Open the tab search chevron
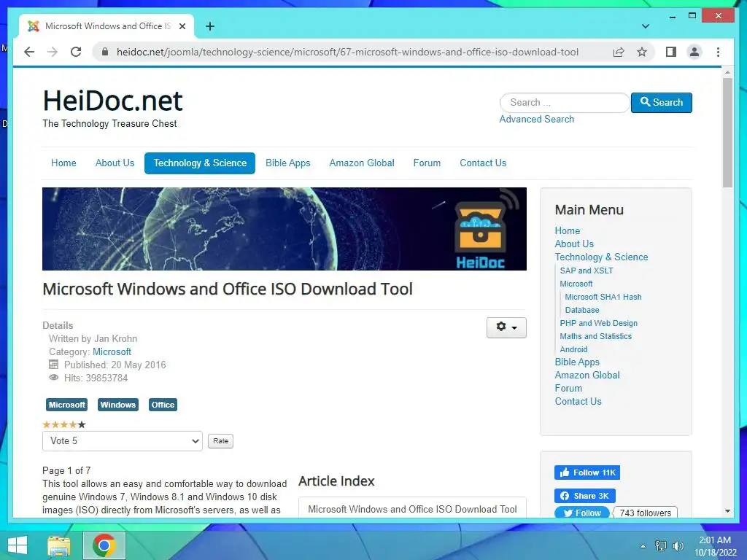Image resolution: width=747 pixels, height=560 pixels. click(645, 26)
